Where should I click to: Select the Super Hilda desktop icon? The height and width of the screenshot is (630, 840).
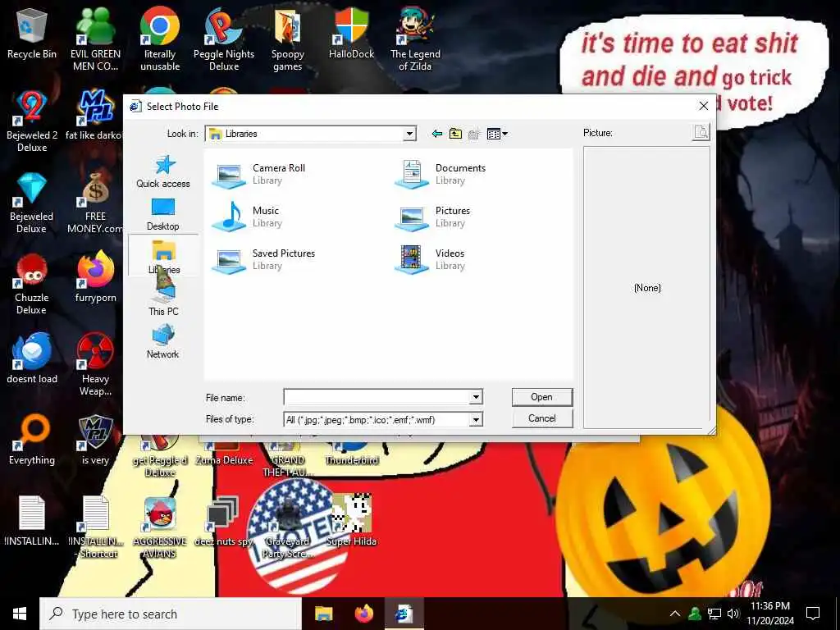tap(351, 521)
